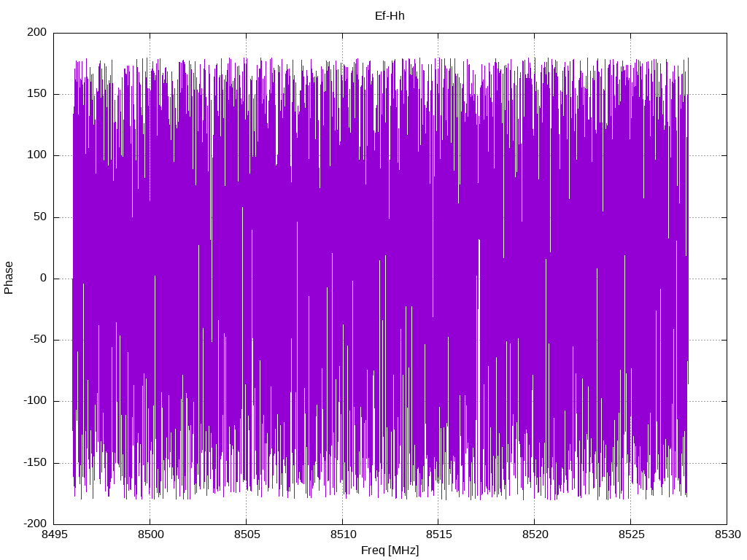747x560 pixels.
Task: Click the x-axis tick label 8495
Action: pyautogui.click(x=54, y=534)
